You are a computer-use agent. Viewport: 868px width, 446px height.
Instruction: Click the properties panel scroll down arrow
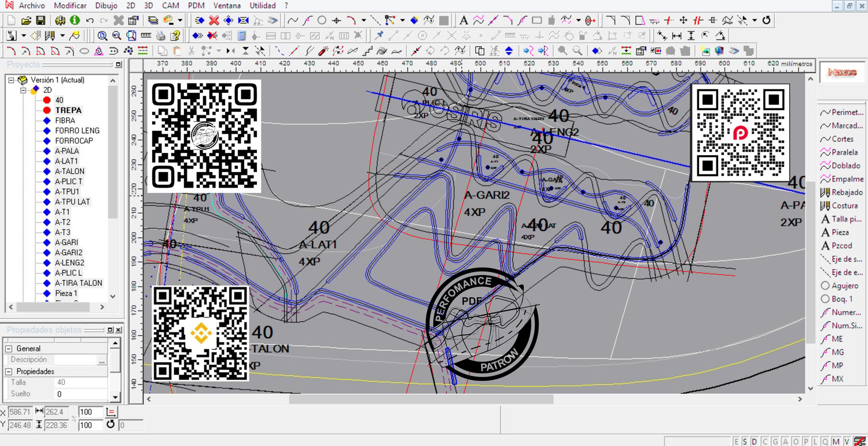pos(115,397)
